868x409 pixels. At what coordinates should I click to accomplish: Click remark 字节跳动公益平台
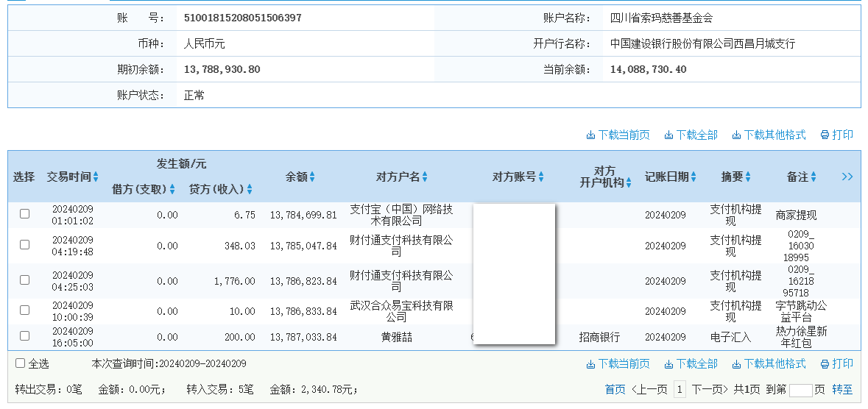(801, 311)
